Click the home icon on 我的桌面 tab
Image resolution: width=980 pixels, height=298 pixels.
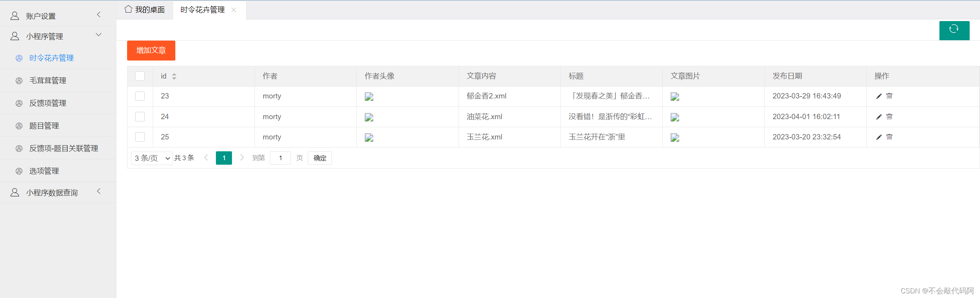click(x=128, y=9)
